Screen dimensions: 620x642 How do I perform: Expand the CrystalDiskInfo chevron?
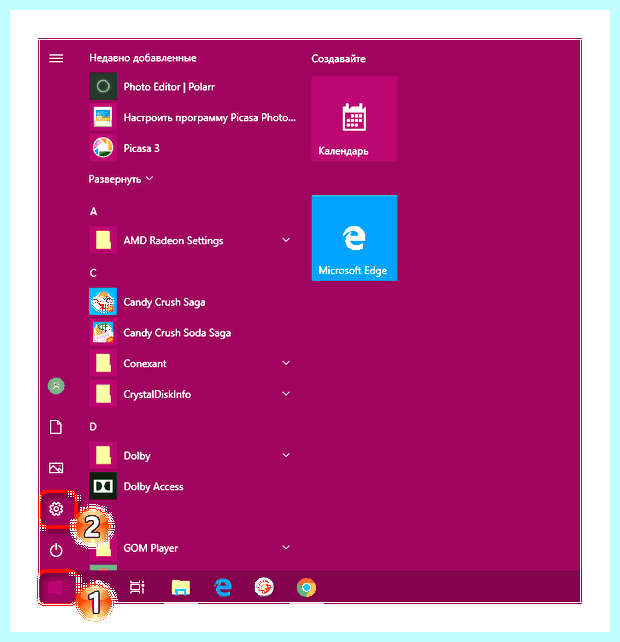point(286,393)
